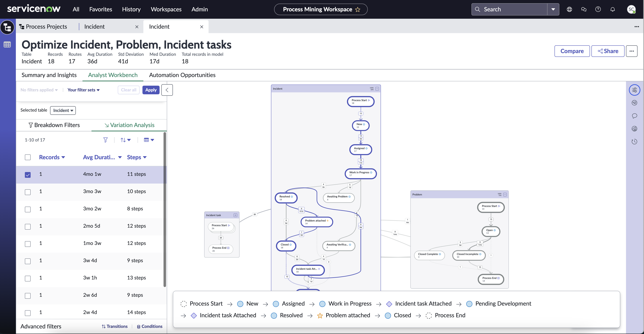The image size is (644, 334).
Task: Check the 3w 1h variation checkbox
Action: click(x=28, y=278)
